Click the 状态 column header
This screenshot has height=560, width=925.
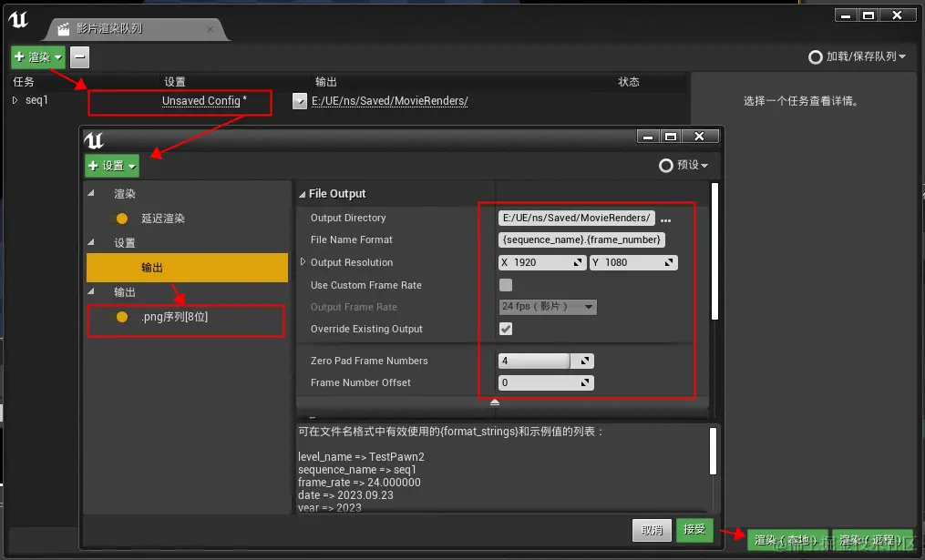click(x=628, y=82)
